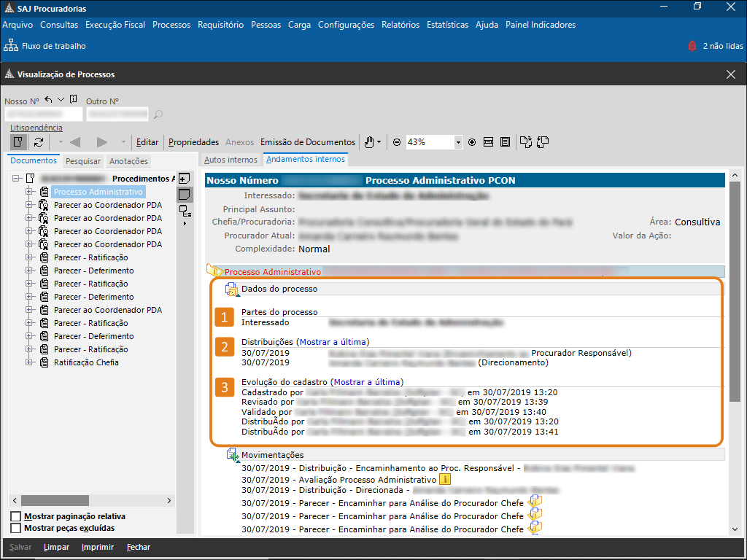The height and width of the screenshot is (560, 747).
Task: Click the search magnifier next to Outro Nº
Action: 158,114
